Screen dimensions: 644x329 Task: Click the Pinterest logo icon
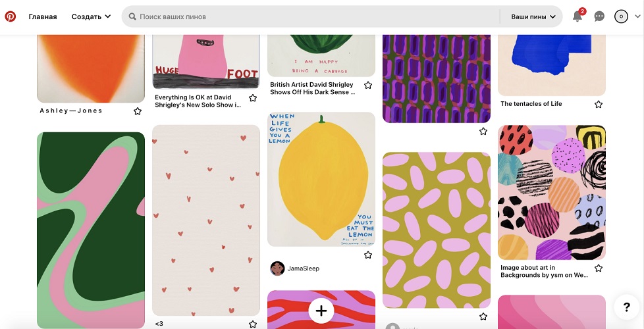(11, 16)
